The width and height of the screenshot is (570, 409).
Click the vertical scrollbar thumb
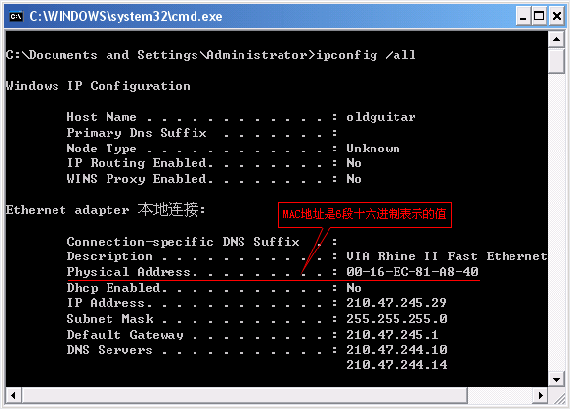pos(556,61)
